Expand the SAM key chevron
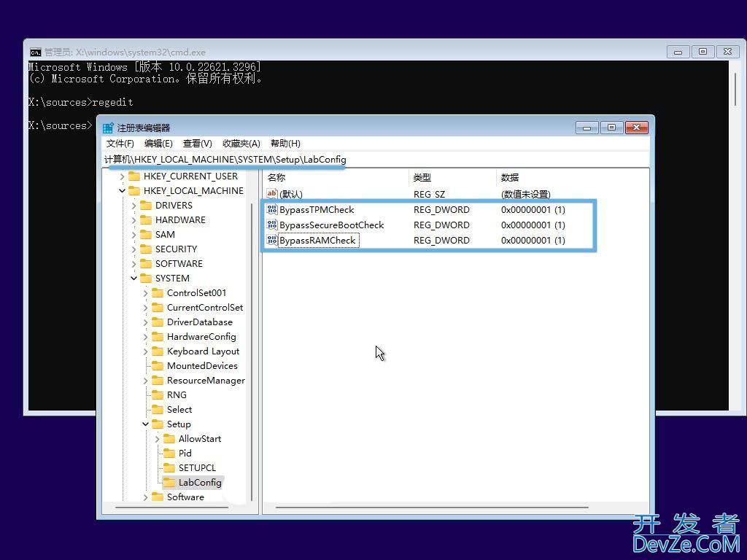Image resolution: width=747 pixels, height=560 pixels. (x=134, y=235)
